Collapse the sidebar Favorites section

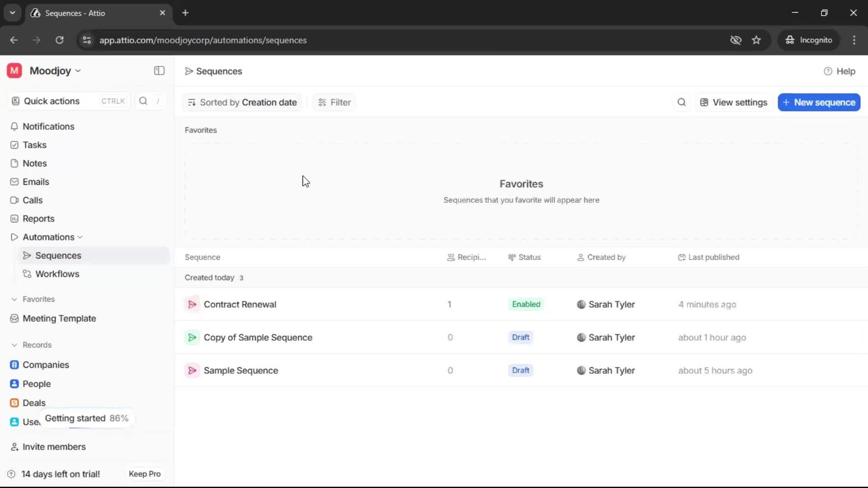click(14, 300)
